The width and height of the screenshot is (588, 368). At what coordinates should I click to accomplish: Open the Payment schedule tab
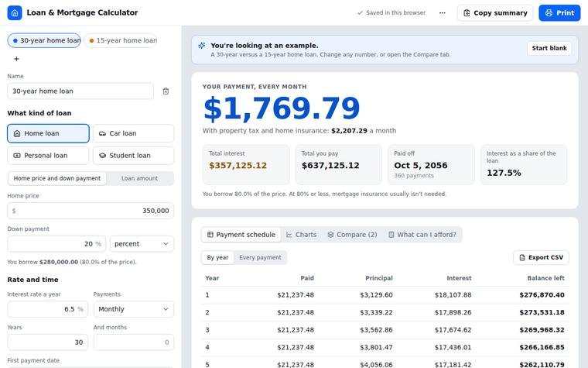[241, 235]
